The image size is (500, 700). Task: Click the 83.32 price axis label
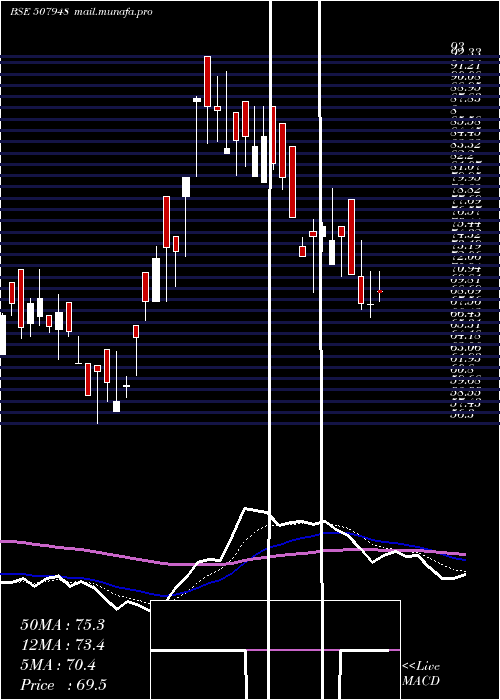466,144
